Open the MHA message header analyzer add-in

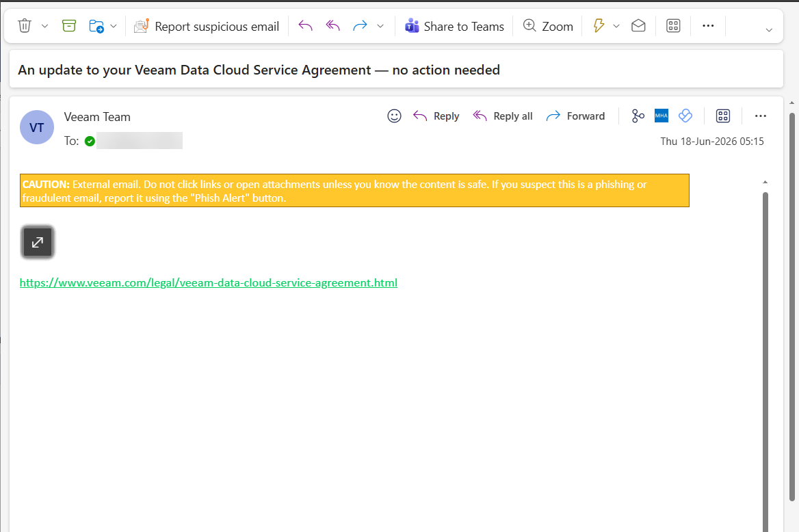[x=662, y=116]
